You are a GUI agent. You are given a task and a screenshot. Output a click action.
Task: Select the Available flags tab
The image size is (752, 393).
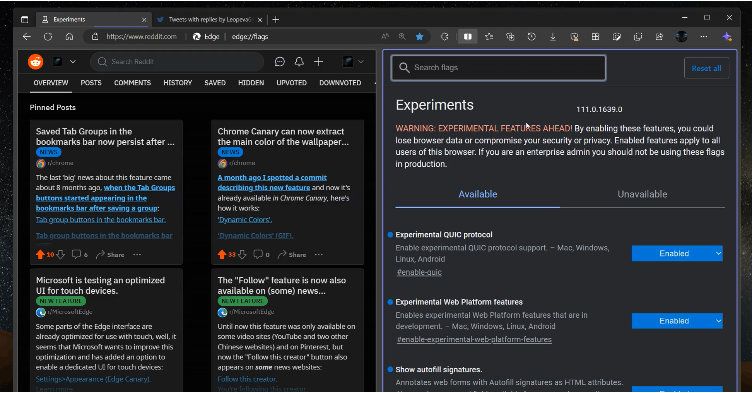(478, 194)
